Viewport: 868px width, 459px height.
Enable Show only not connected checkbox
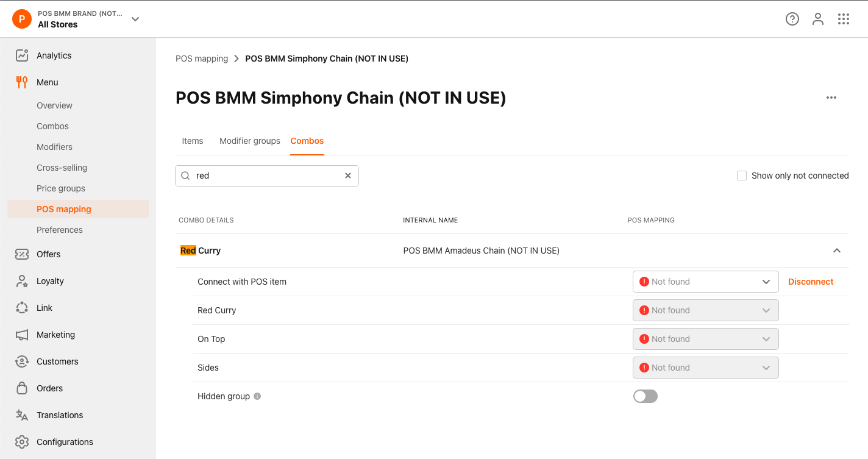pyautogui.click(x=742, y=176)
